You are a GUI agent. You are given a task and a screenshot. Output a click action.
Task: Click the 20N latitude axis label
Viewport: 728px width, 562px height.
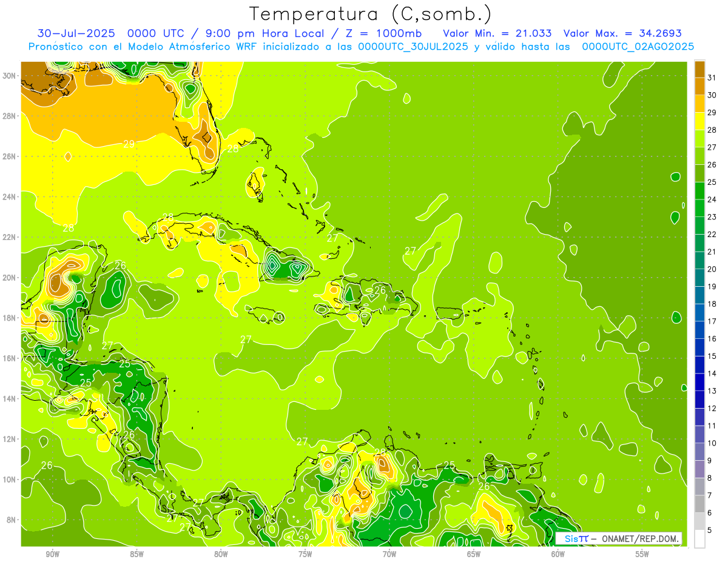click(8, 278)
